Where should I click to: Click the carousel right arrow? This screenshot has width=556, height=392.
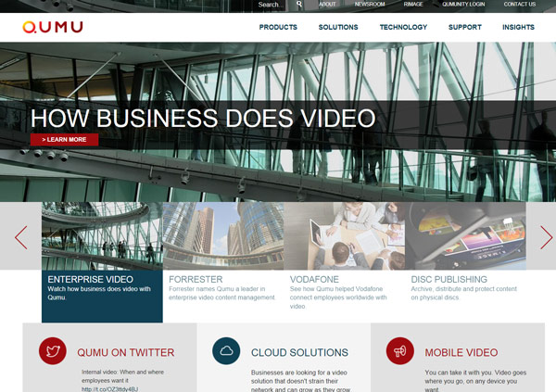546,237
